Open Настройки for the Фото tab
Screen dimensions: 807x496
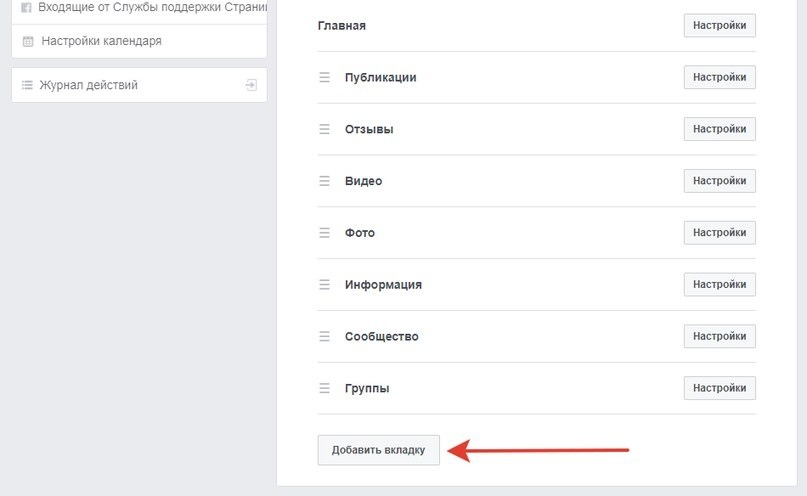(x=719, y=233)
